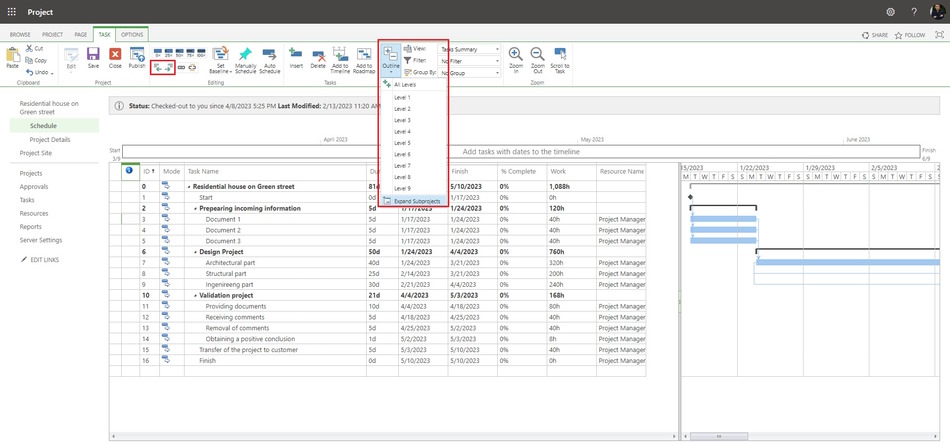Open the app launcher waffle icon

[12, 12]
